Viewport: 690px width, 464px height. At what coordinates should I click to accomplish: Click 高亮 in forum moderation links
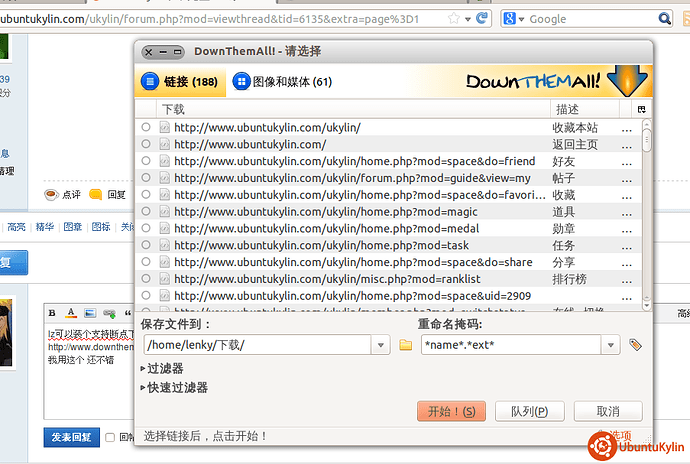pos(16,227)
